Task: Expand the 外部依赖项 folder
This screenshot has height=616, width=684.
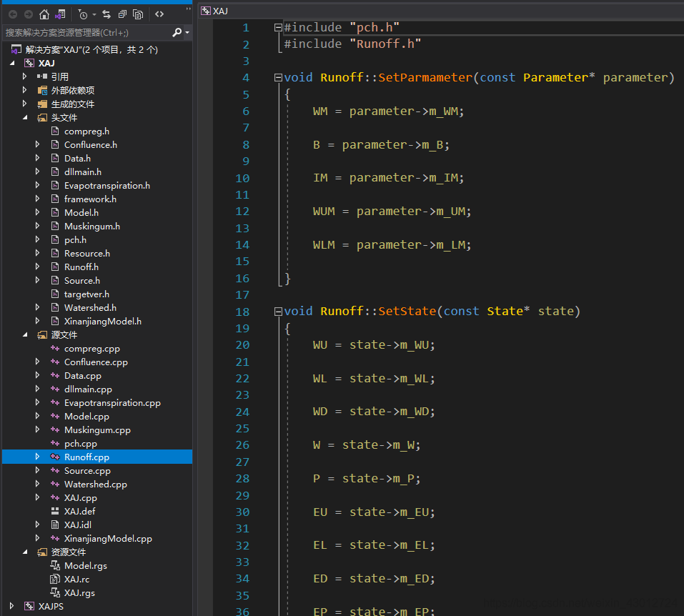Action: (x=25, y=91)
